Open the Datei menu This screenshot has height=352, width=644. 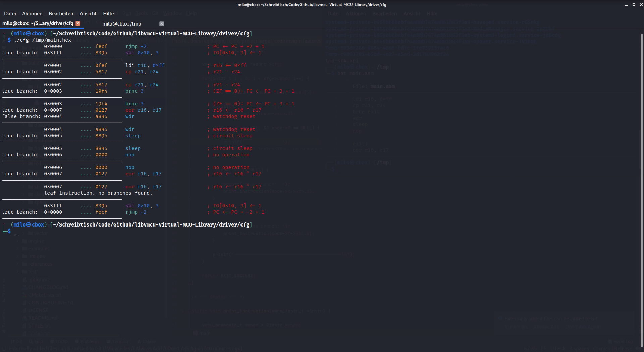(x=10, y=14)
